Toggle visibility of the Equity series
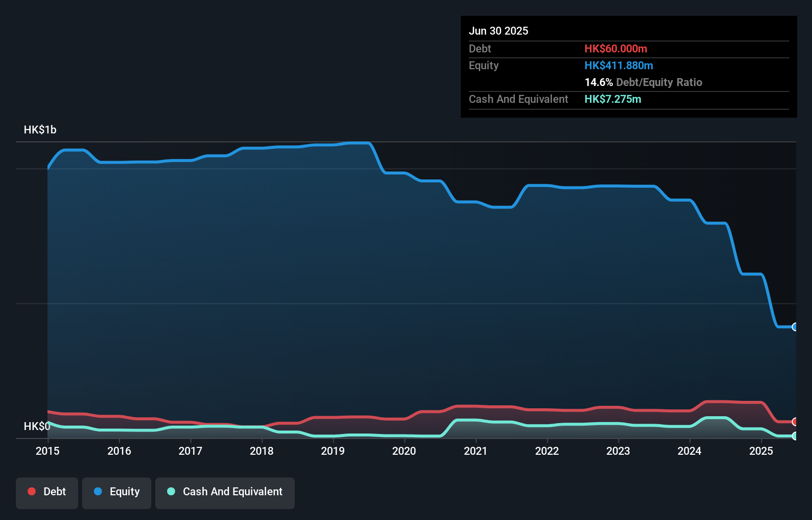The image size is (812, 520). (116, 492)
